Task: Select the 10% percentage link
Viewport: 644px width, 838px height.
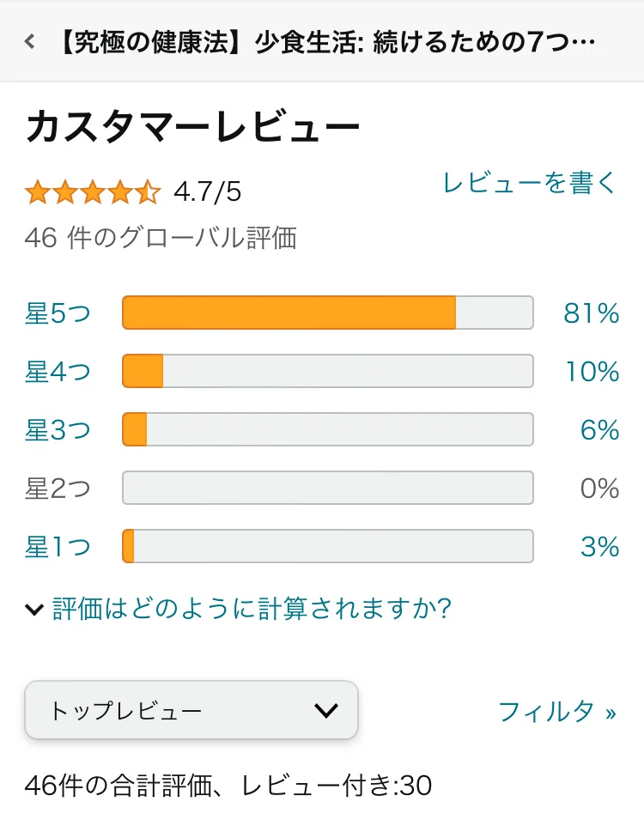Action: click(x=592, y=372)
